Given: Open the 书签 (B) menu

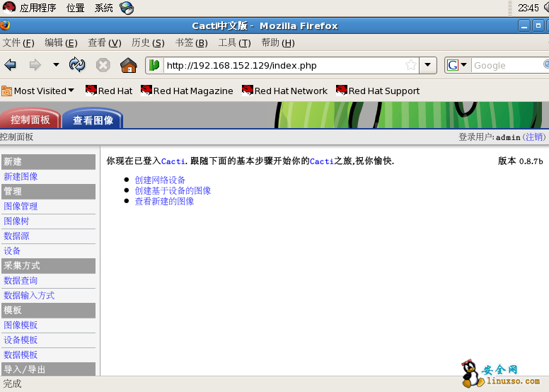Looking at the screenshot, I should tap(191, 42).
